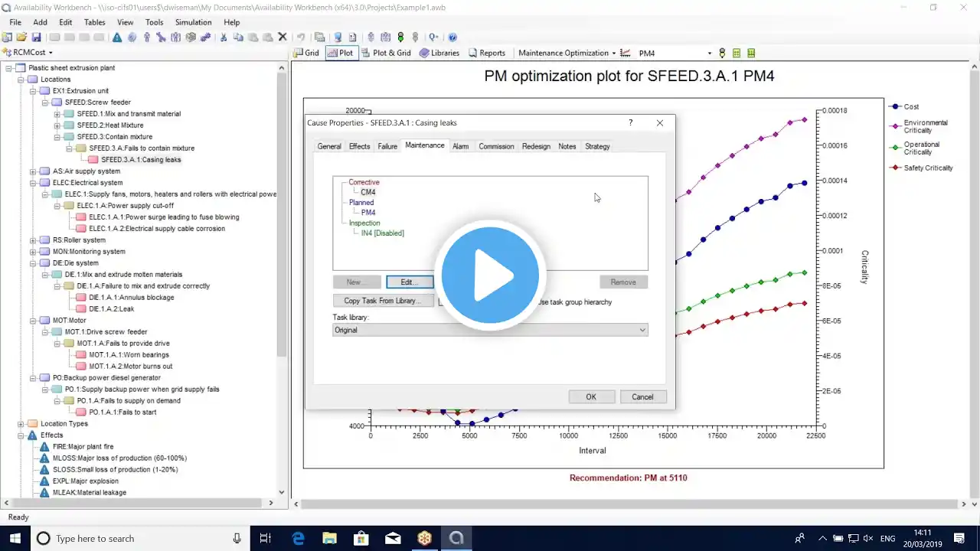Select MOT.1.A.1:Worn bearings in the tree
Image resolution: width=980 pixels, height=551 pixels.
click(x=129, y=355)
